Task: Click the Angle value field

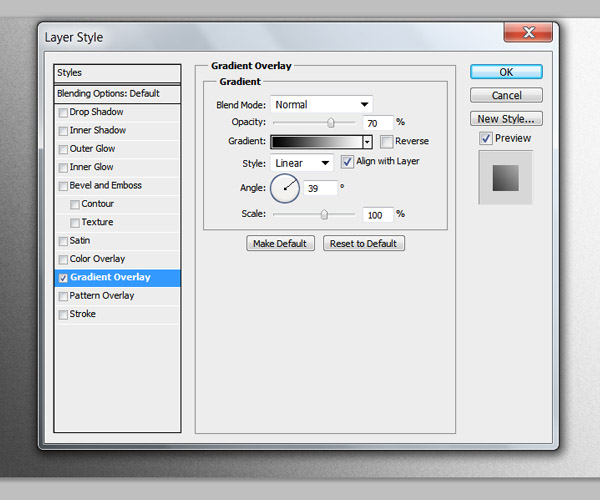Action: [320, 188]
